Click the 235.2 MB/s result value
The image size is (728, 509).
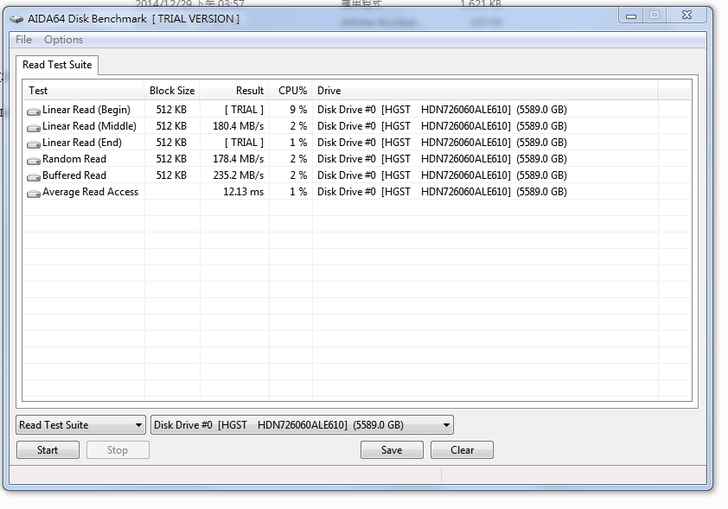click(238, 175)
